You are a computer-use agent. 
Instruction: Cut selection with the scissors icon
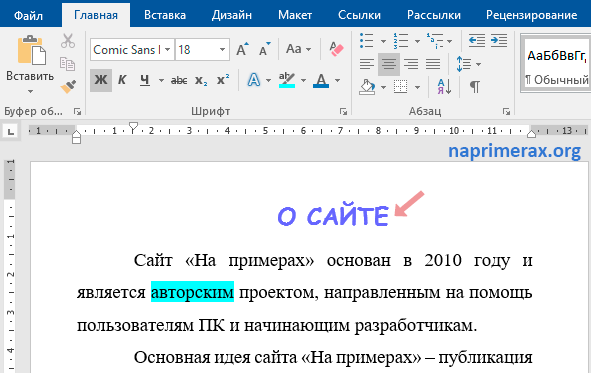coord(68,41)
